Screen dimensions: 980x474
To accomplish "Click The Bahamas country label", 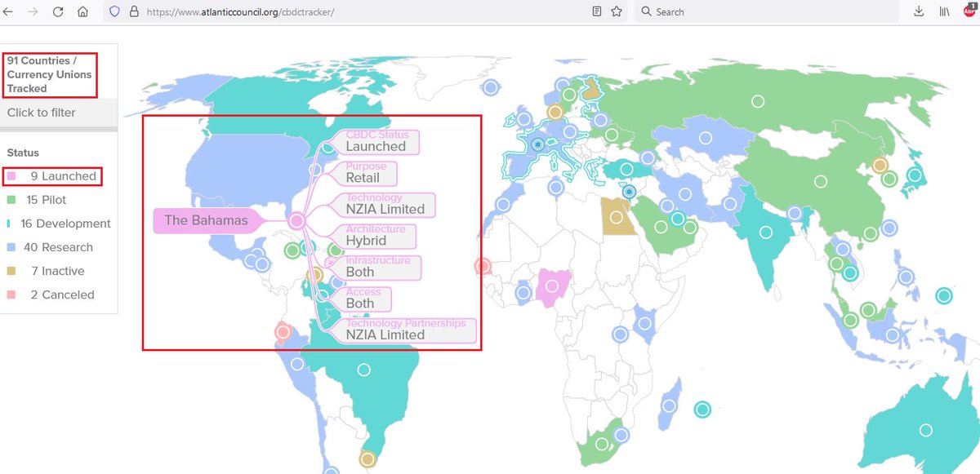I will pos(206,220).
